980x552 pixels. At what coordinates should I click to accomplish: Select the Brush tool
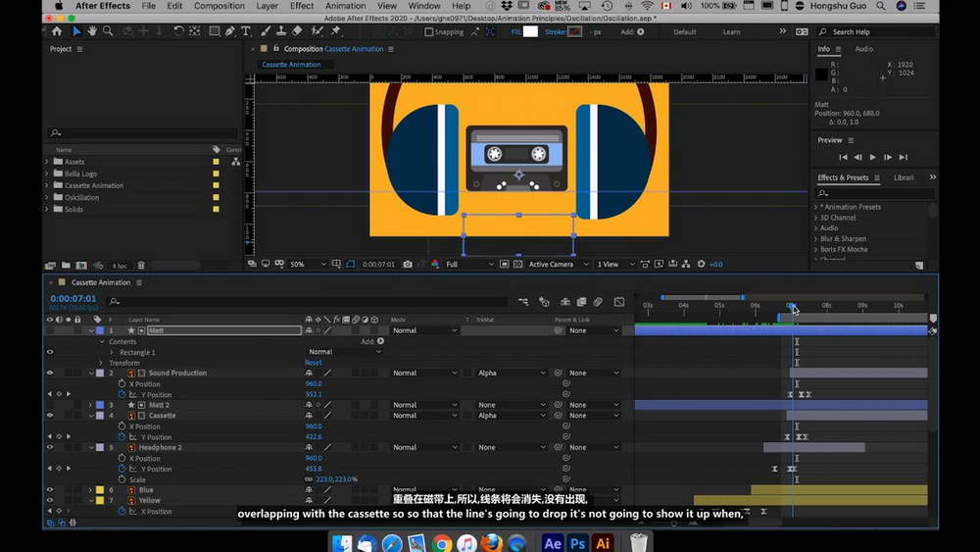coord(266,31)
